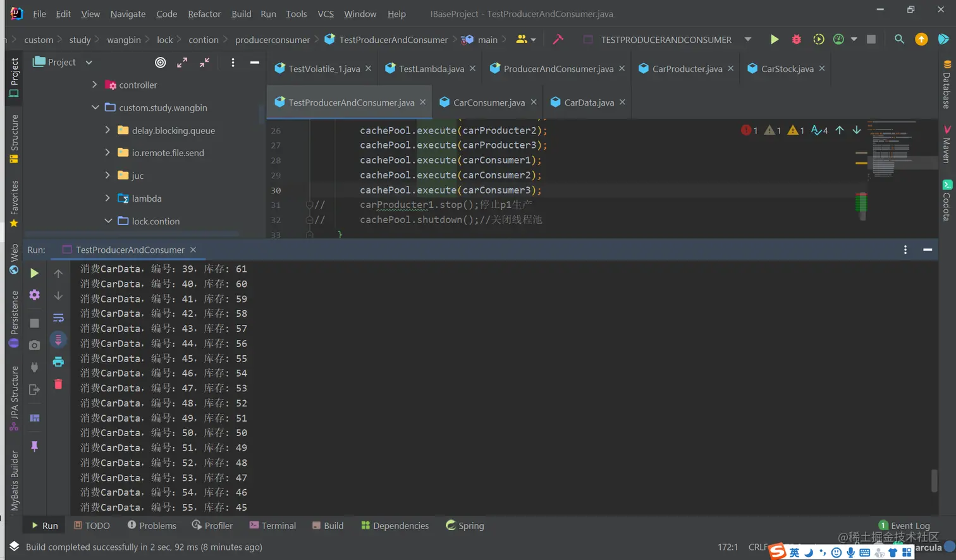Viewport: 956px width, 560px height.
Task: Toggle scroll to end of console
Action: (x=58, y=339)
